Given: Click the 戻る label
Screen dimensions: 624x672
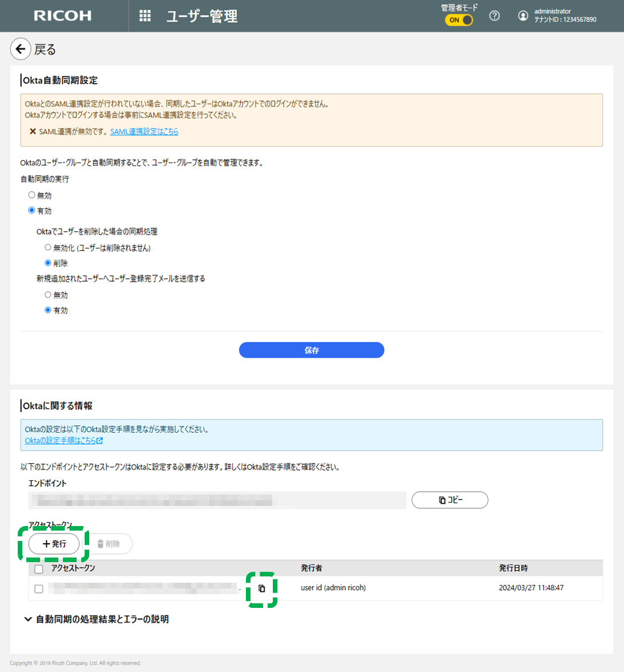Looking at the screenshot, I should pyautogui.click(x=45, y=50).
